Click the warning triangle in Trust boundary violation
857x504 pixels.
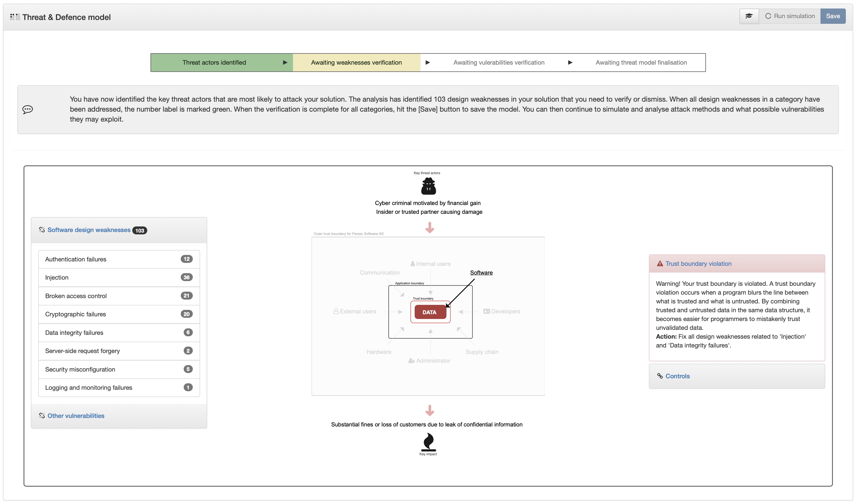coord(660,264)
